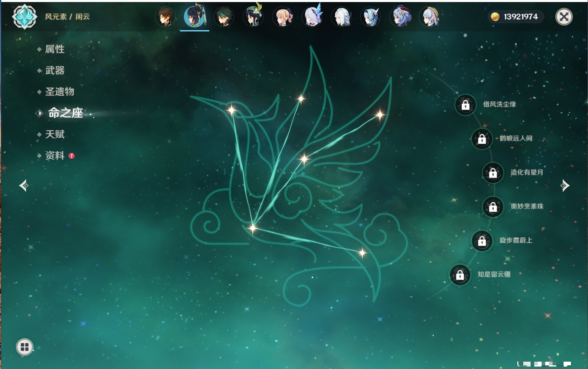588x369 pixels.
Task: Click the Anemo element emblem beside 风元素
Action: tap(25, 17)
